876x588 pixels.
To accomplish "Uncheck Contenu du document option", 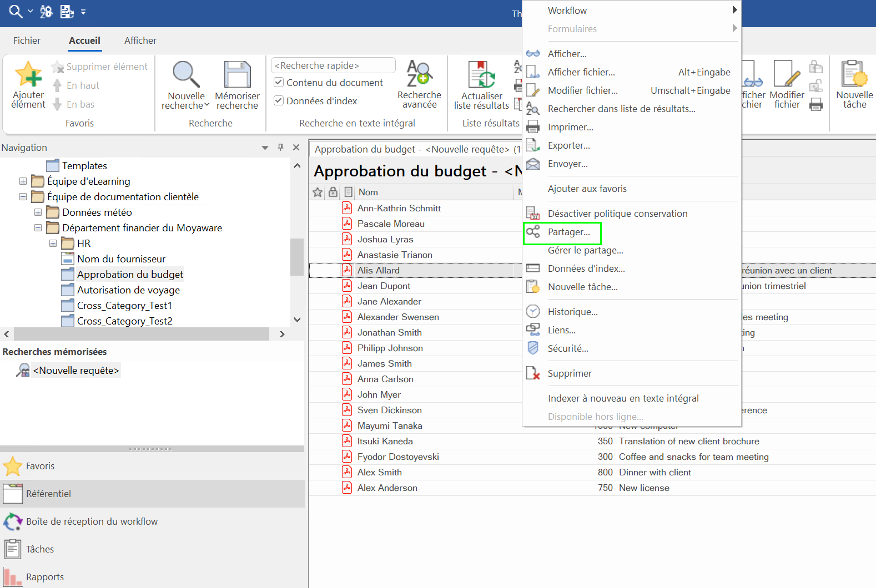I will tap(279, 83).
